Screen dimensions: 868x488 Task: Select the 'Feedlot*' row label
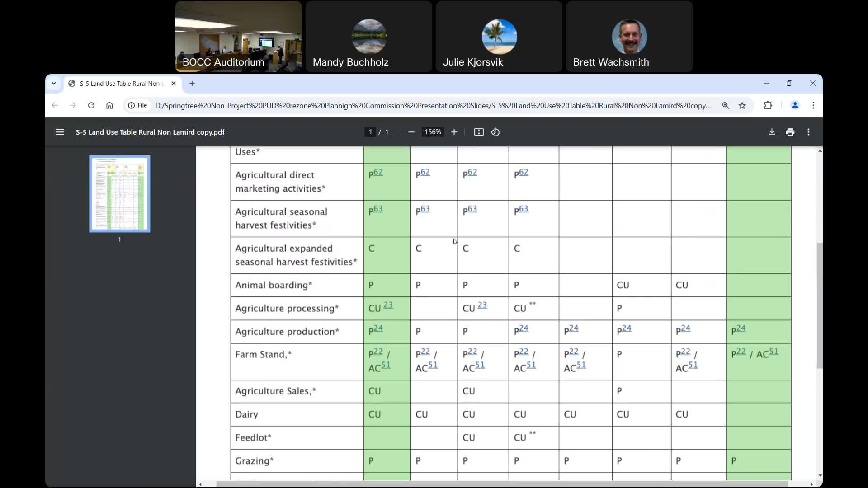pyautogui.click(x=253, y=437)
